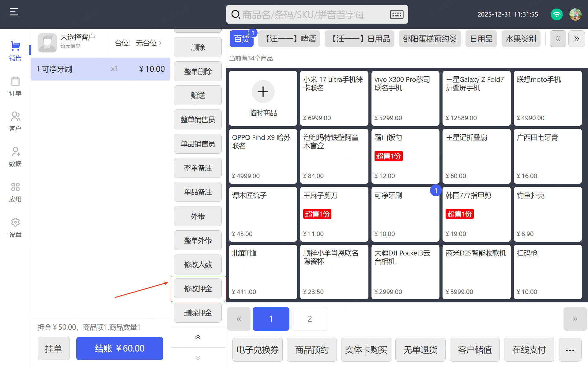588x368 pixels.
Task: Switch to 水果类别 category tab
Action: (521, 39)
